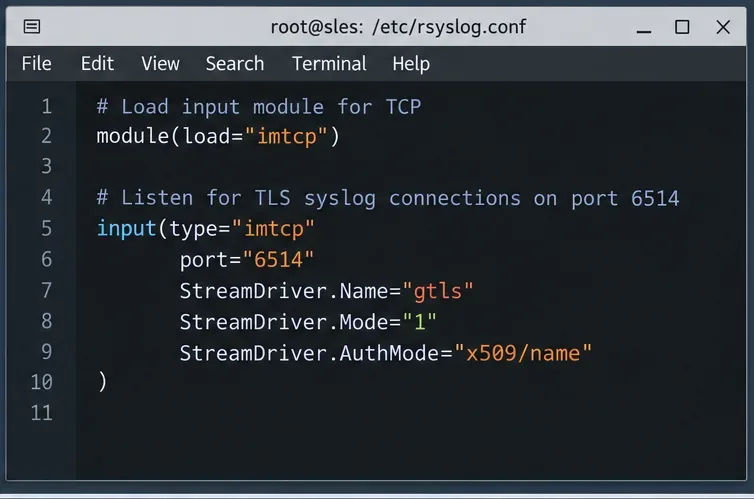
Task: Click the input(type="imtcp" line
Action: pos(205,228)
